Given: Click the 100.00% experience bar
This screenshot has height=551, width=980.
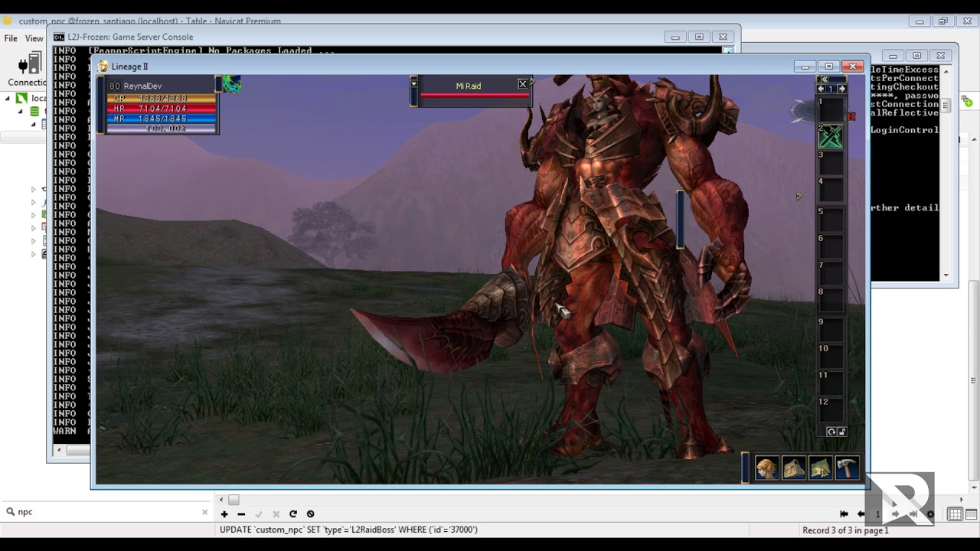Looking at the screenshot, I should point(162,129).
